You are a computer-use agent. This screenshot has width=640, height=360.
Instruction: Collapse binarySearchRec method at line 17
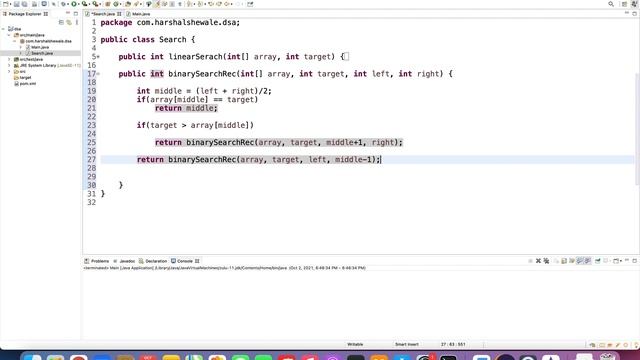[98, 74]
